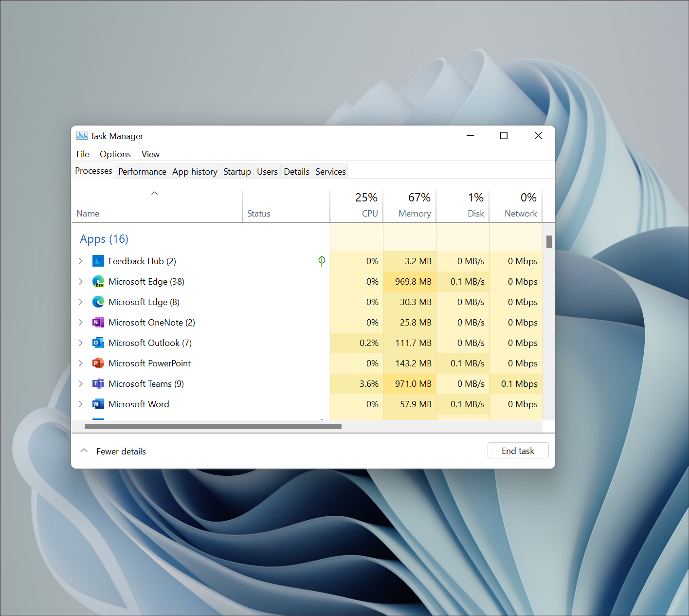Switch to the Performance tab
The height and width of the screenshot is (616, 689).
click(x=142, y=172)
